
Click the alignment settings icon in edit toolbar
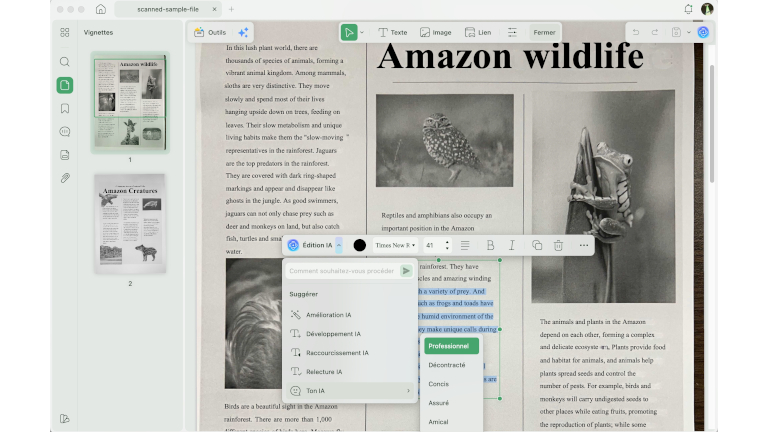click(x=512, y=32)
